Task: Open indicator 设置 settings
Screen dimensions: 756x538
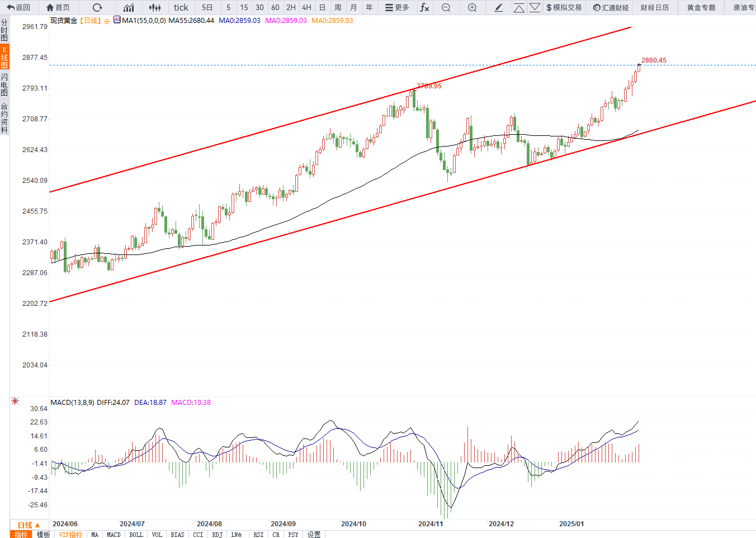Action: tap(314, 535)
